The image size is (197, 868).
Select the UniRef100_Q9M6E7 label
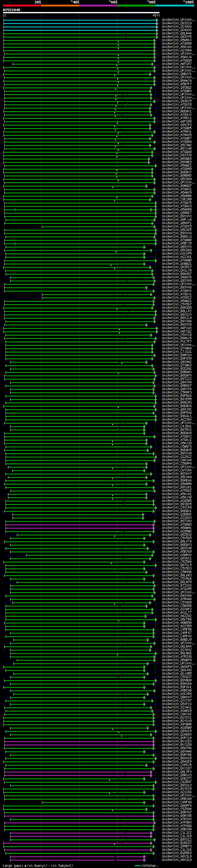pyautogui.click(x=177, y=213)
